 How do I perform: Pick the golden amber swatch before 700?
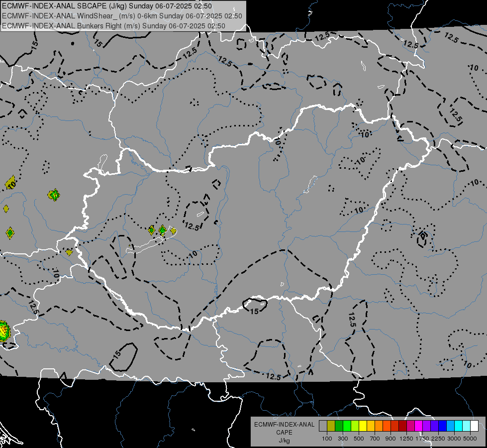[371, 426]
